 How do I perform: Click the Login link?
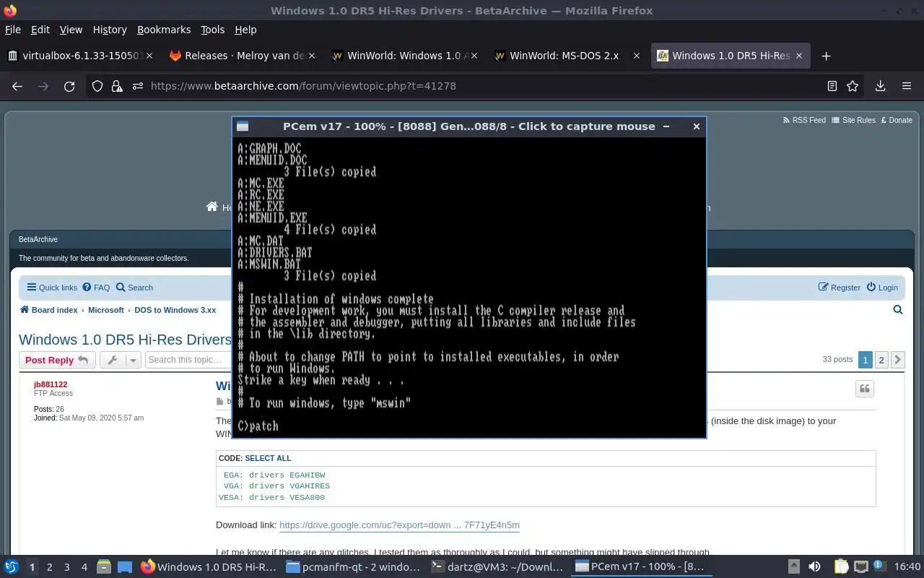click(882, 288)
